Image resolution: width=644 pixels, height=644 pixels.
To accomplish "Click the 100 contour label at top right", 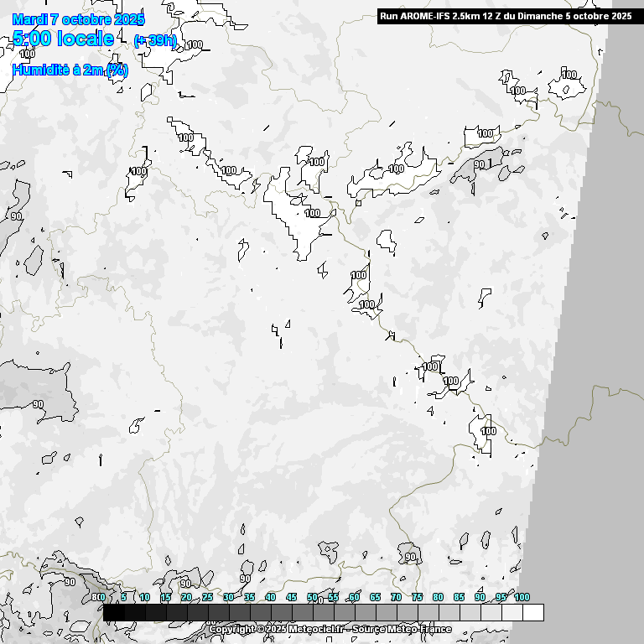I will point(569,75).
